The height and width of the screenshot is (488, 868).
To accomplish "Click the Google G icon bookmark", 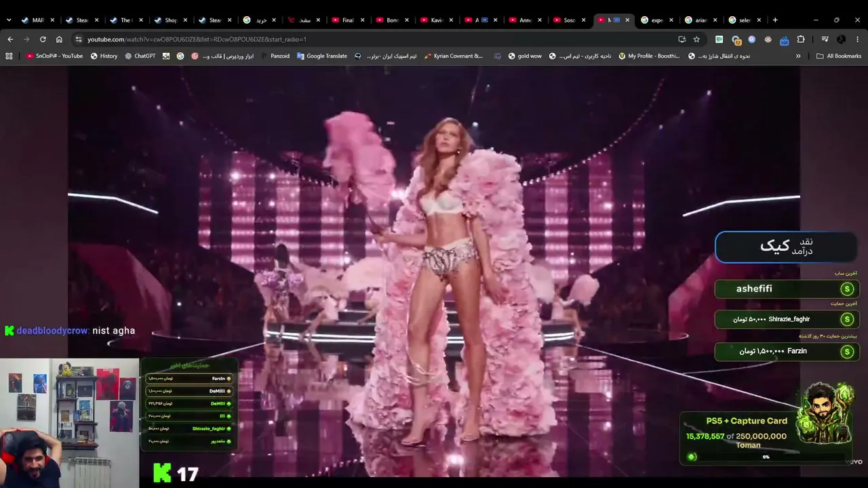I will coord(180,56).
